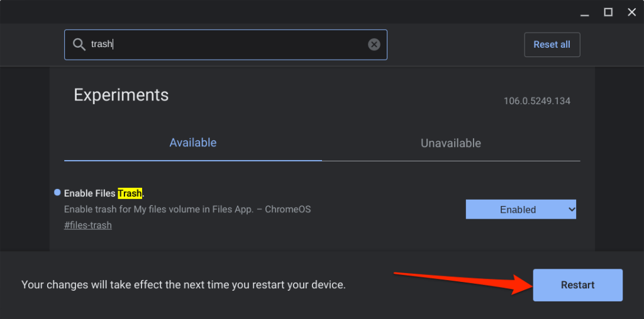
Task: Click the restart notification message text
Action: coord(184,285)
